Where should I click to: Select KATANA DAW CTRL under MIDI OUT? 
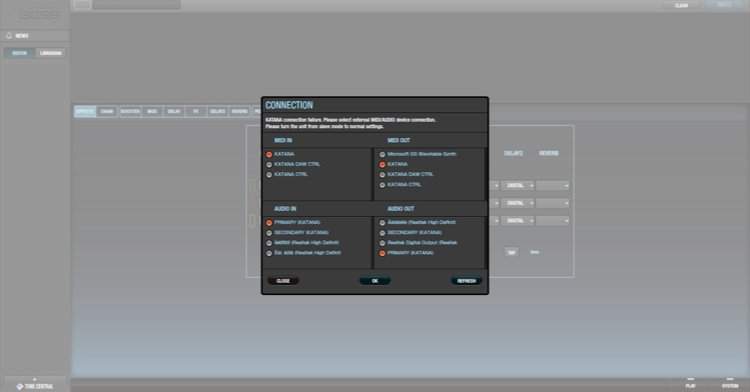(406, 174)
